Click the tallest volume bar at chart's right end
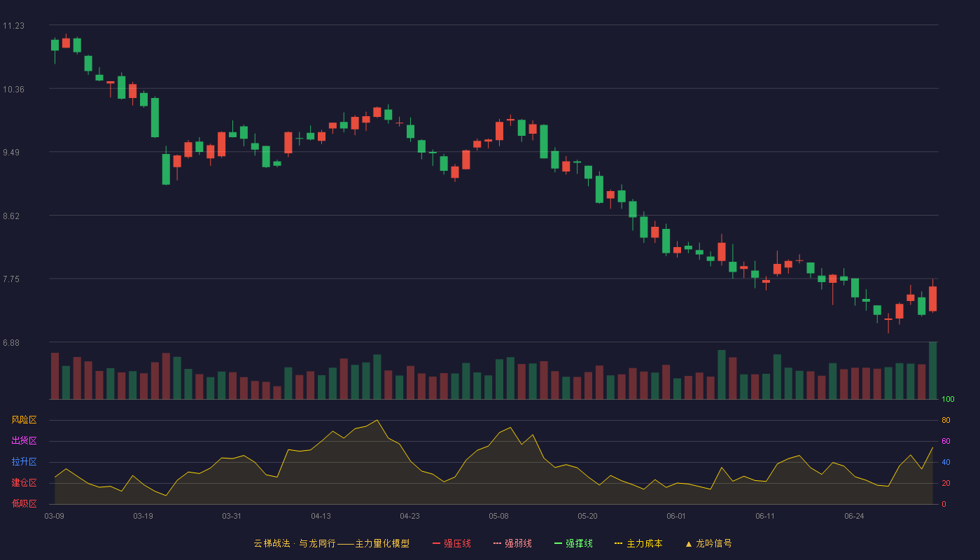The height and width of the screenshot is (560, 980). pos(932,371)
